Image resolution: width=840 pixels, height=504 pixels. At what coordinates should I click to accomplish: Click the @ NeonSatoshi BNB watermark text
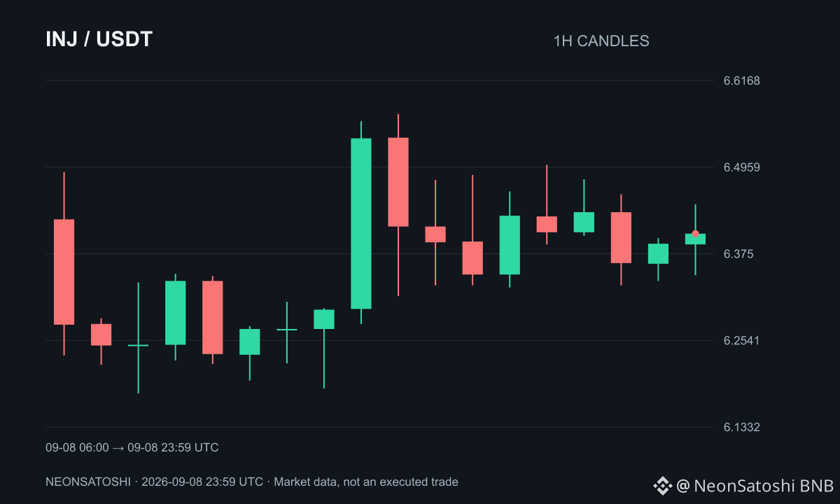click(755, 485)
